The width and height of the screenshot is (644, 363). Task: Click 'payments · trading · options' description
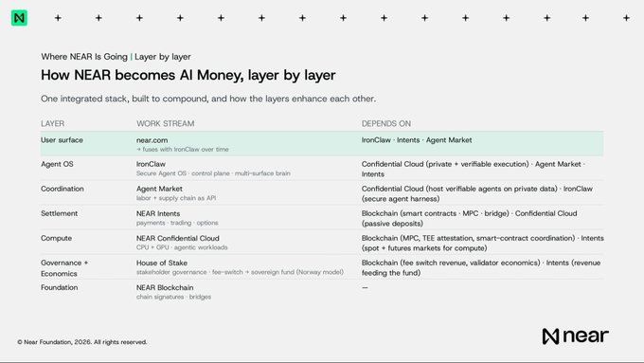[177, 223]
